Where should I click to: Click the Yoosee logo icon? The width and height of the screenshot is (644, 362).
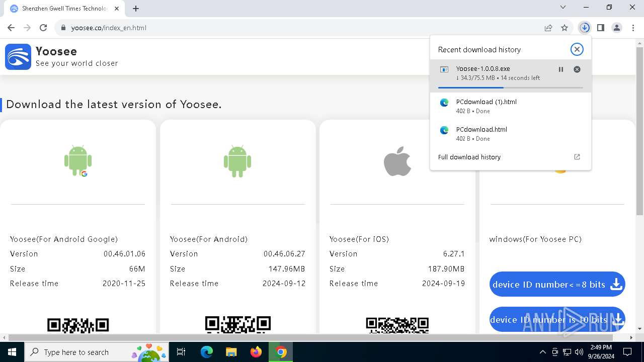18,56
